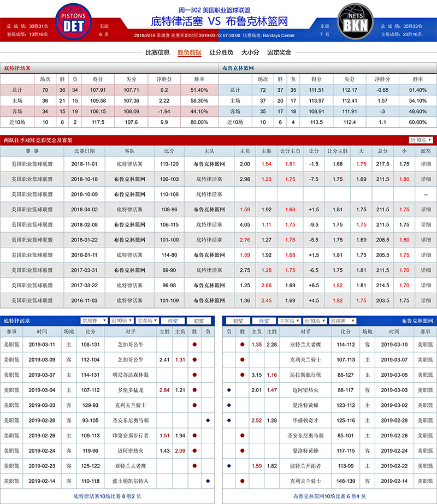The image size is (437, 504).
Task: Click red win dot for Pistons 2019-02-23 game
Action: [x=194, y=466]
